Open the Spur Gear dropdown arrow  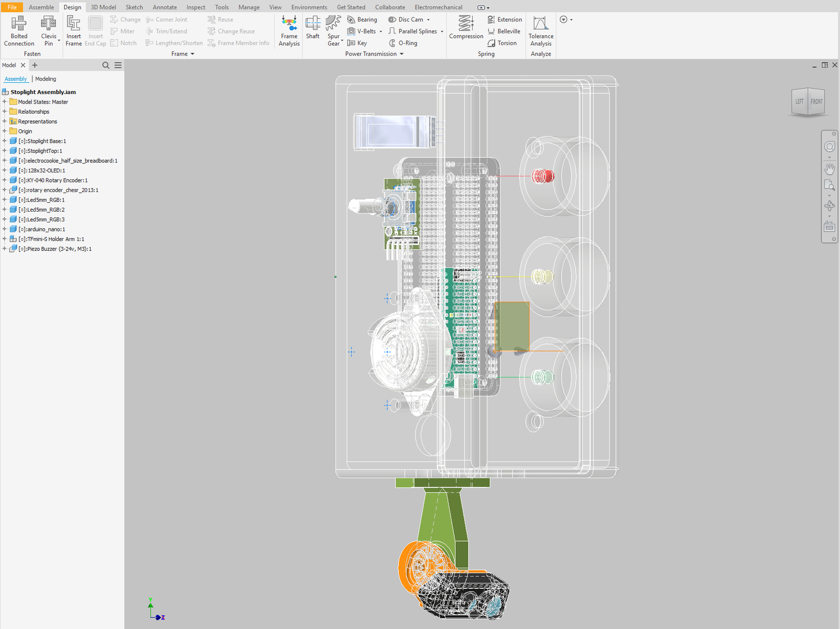click(x=342, y=40)
